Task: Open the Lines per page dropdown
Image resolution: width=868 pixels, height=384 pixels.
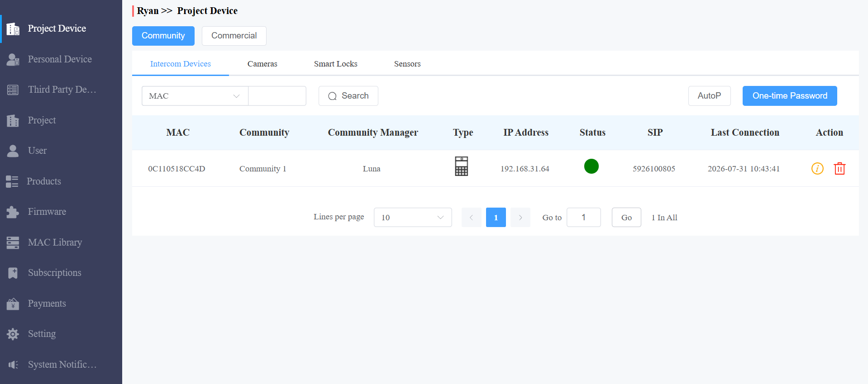Action: (413, 218)
